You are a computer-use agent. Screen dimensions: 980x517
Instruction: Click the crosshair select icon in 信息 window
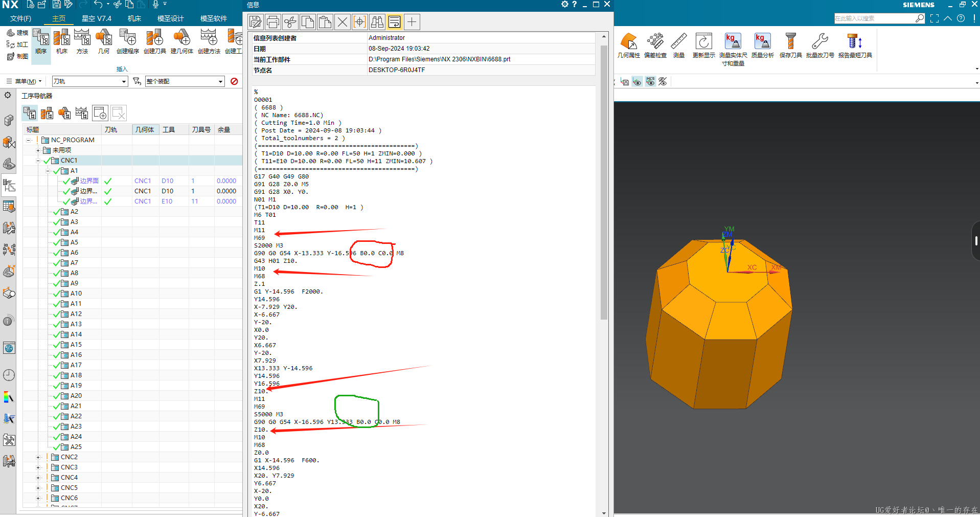point(360,22)
